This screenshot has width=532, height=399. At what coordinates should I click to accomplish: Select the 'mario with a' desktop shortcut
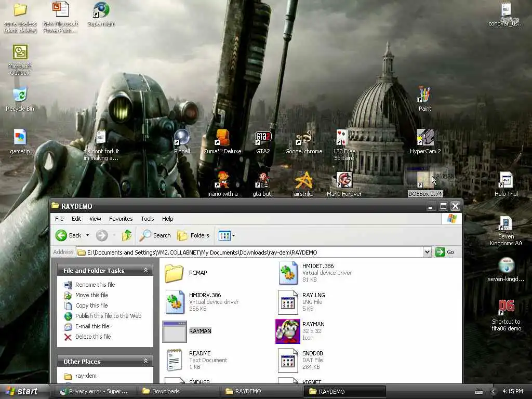coord(222,184)
